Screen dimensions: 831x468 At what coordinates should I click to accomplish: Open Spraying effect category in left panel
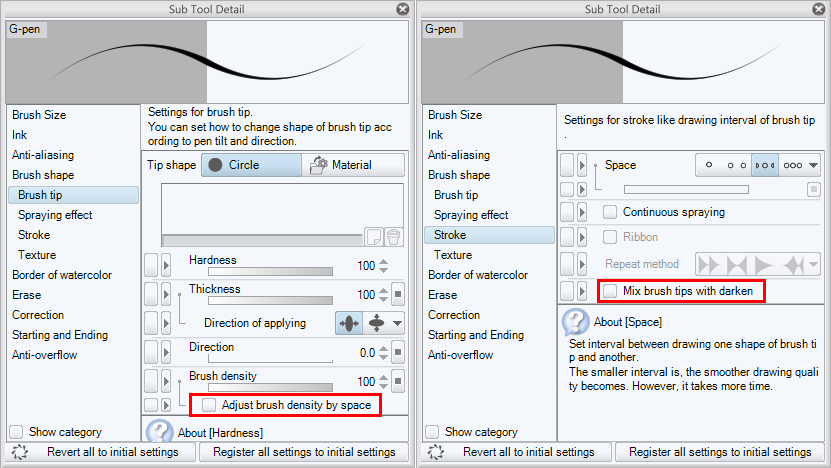(x=55, y=215)
